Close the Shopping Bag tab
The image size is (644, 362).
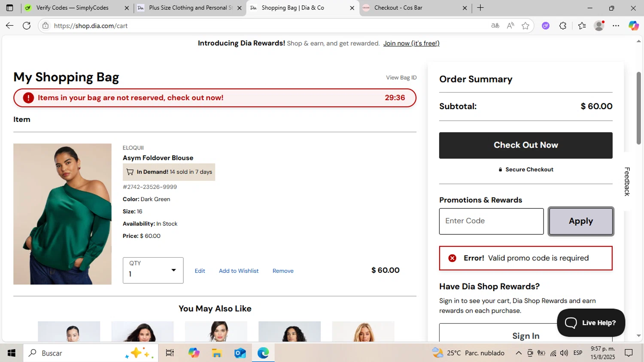pyautogui.click(x=352, y=8)
